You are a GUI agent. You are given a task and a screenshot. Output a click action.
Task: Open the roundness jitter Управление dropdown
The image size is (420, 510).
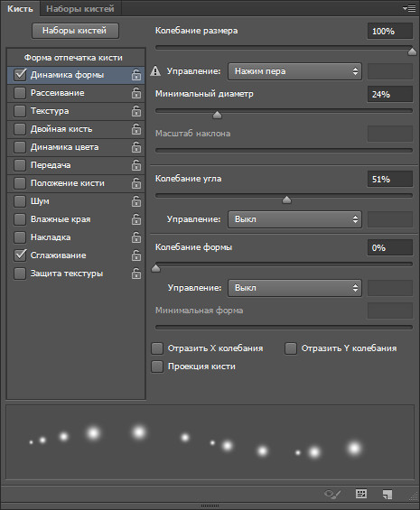point(294,288)
